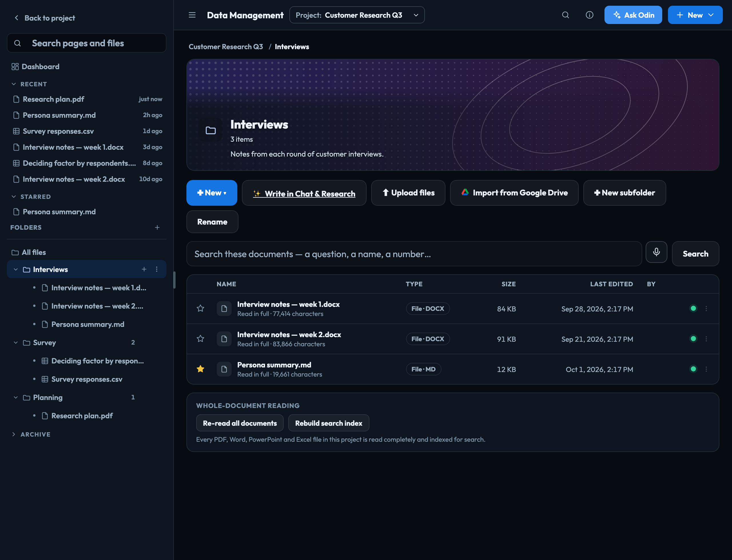
Task: Click green status dot for Interview notes week 1.docx
Action: (693, 308)
